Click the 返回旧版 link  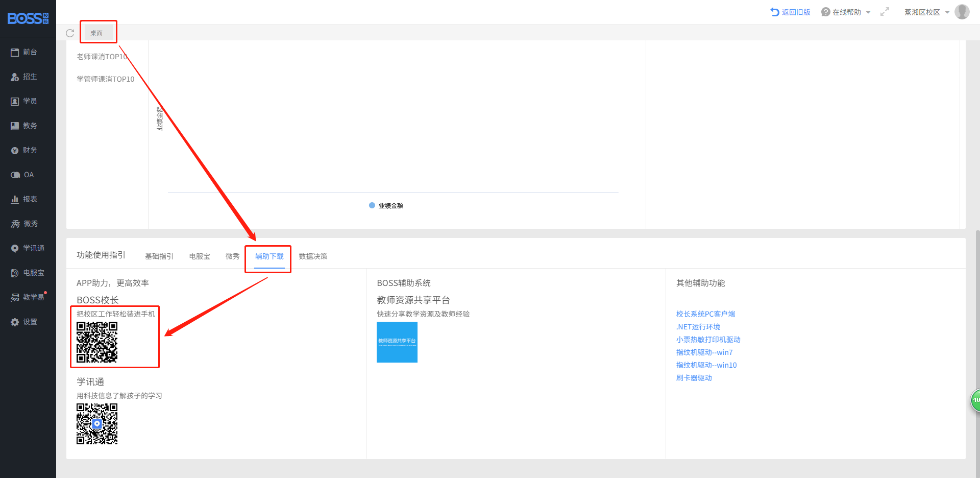[796, 12]
